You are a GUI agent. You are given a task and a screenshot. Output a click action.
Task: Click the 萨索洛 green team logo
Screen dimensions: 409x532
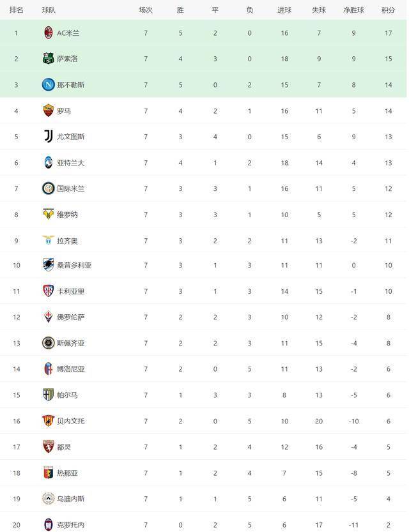48,59
